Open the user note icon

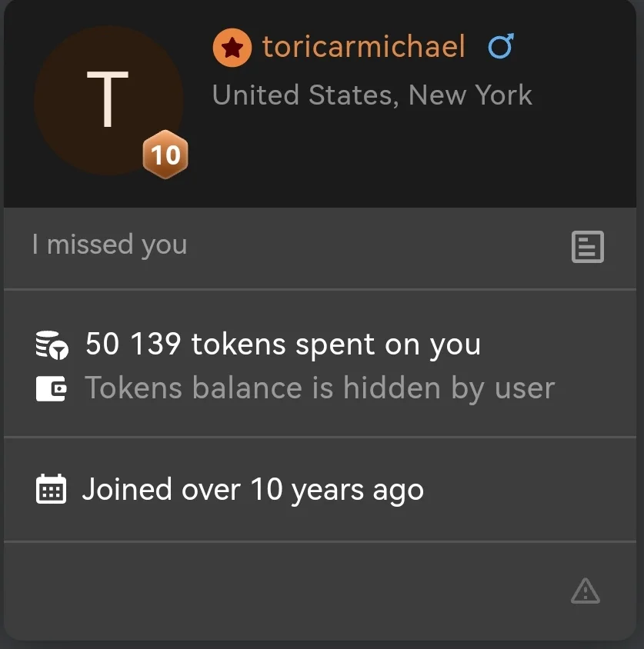click(x=587, y=248)
